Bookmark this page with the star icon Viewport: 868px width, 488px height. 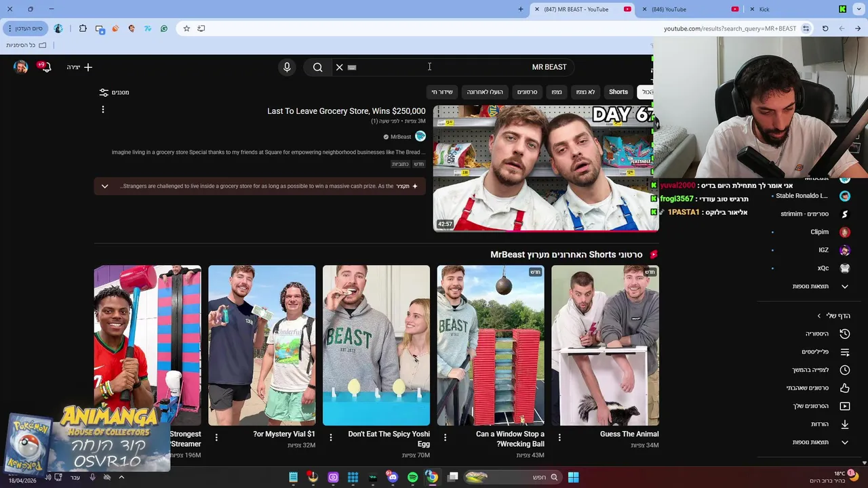click(x=186, y=28)
